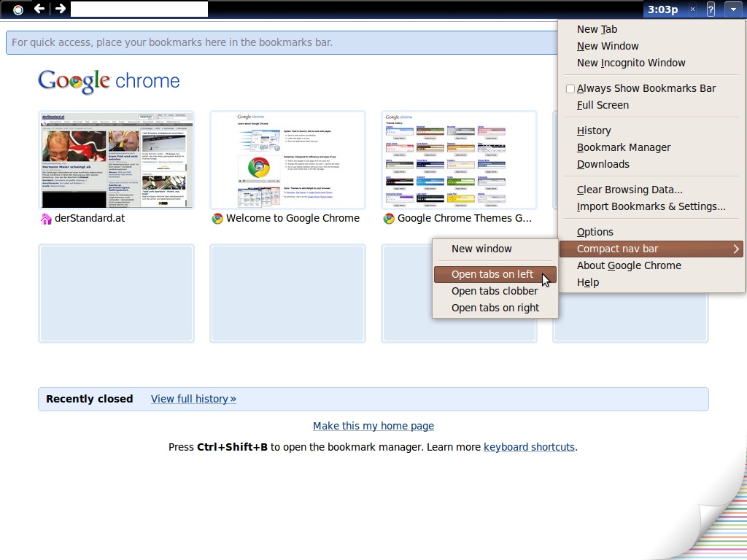Click Google Chrome Themes G... title link
This screenshot has height=560, width=747.
[465, 218]
